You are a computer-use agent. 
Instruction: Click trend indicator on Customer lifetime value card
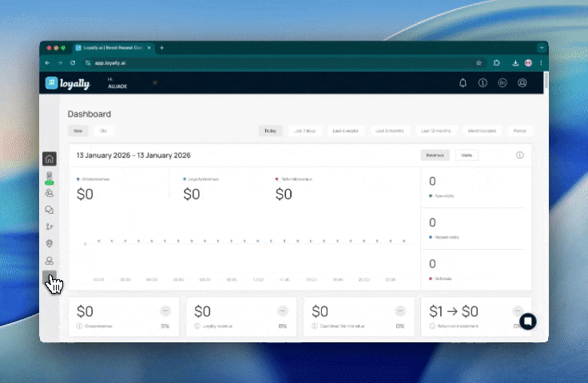(400, 310)
